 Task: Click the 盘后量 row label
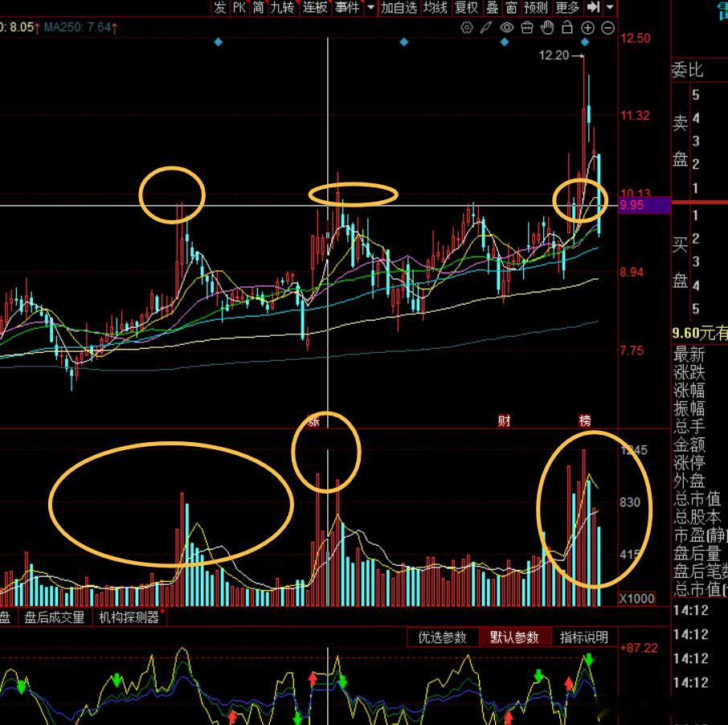(x=697, y=553)
